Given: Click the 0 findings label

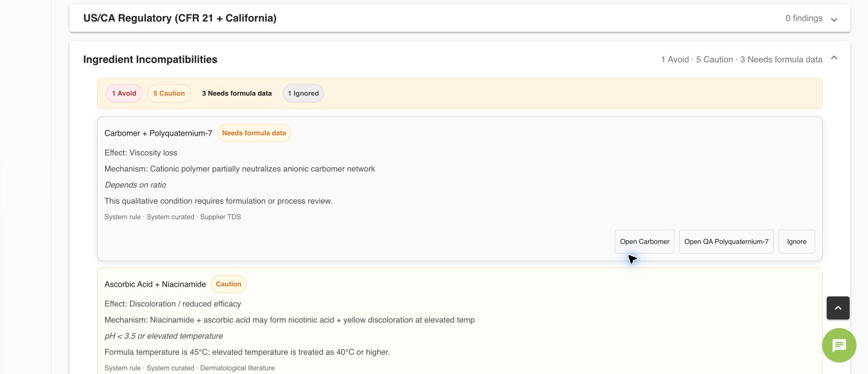Looking at the screenshot, I should coord(804,18).
